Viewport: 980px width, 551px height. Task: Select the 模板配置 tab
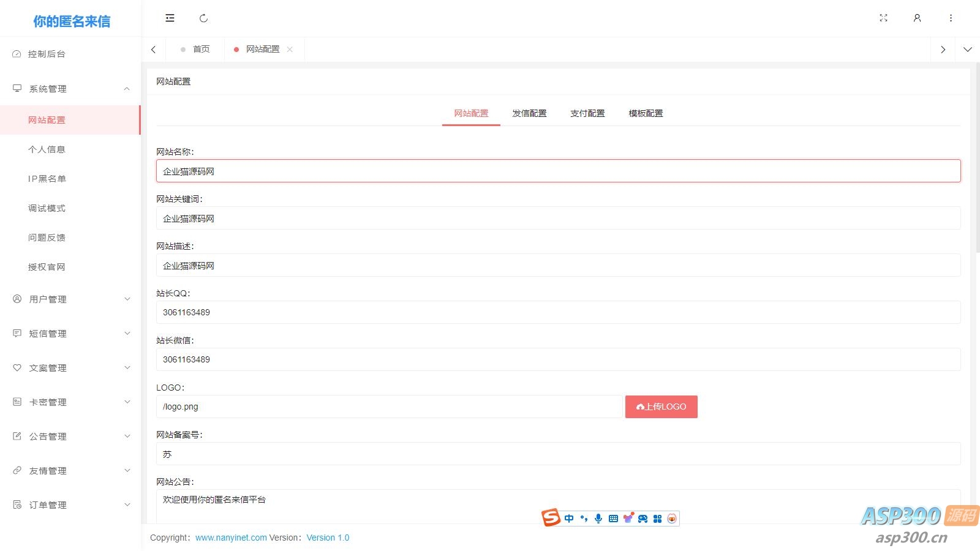pyautogui.click(x=646, y=113)
